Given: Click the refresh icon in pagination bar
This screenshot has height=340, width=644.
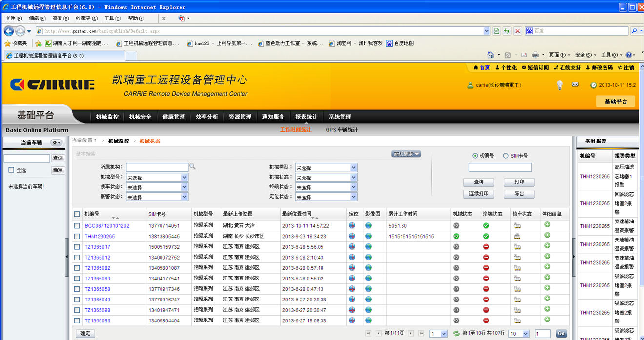Looking at the screenshot, I should pos(456,334).
